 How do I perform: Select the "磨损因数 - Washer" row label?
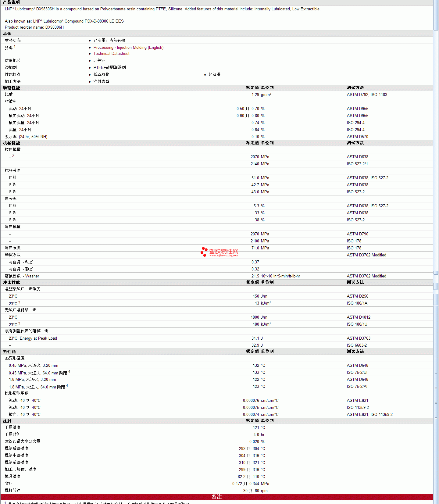(22, 276)
